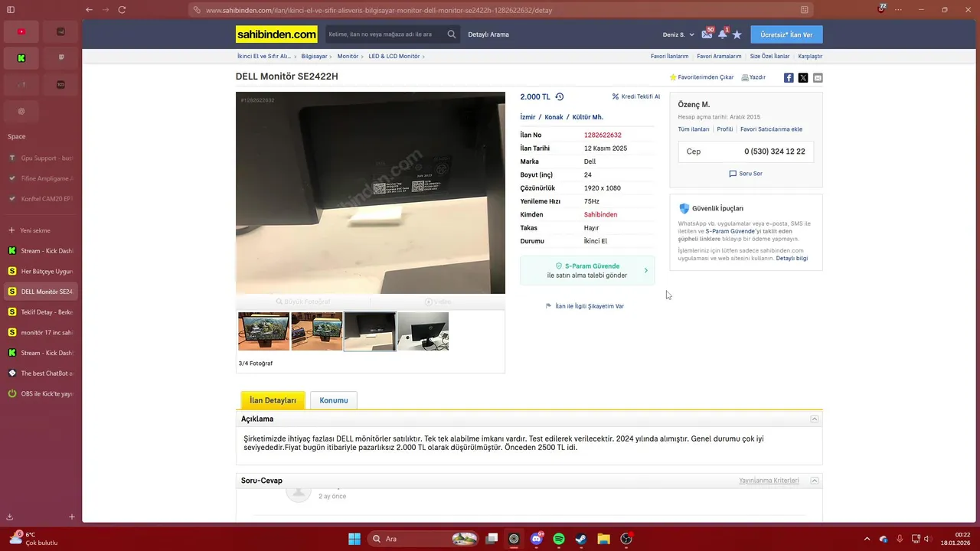Open Bilgisayar breadcrumb category
980x551 pixels.
[x=314, y=56]
